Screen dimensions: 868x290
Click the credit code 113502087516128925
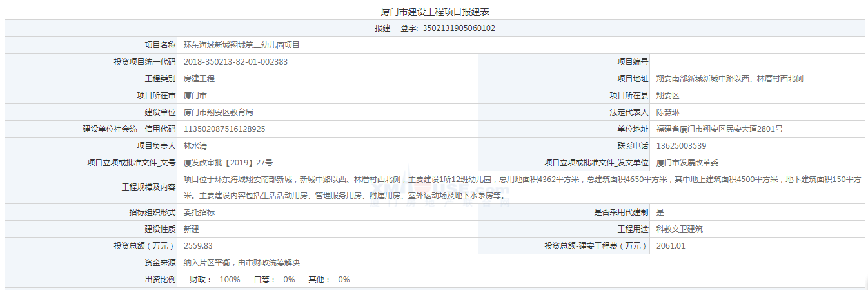pyautogui.click(x=224, y=129)
